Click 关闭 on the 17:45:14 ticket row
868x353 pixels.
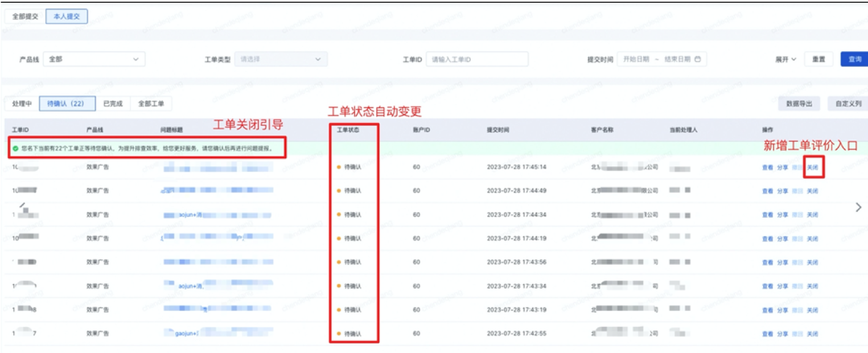point(812,167)
